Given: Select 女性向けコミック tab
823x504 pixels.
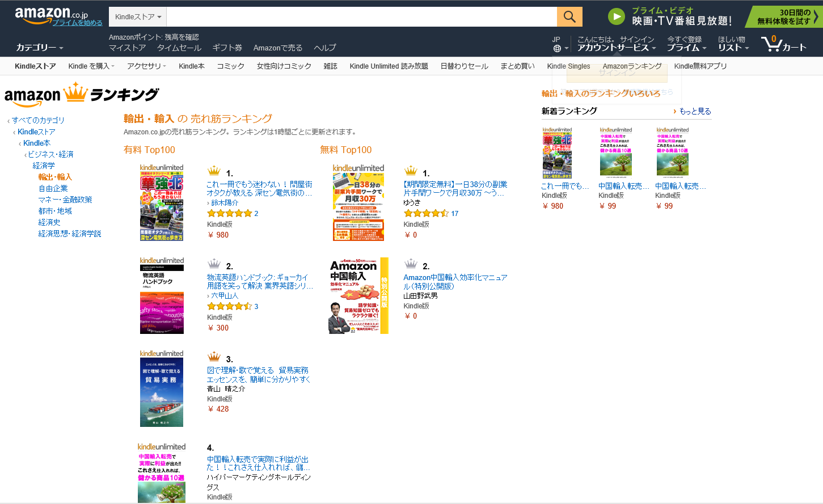Looking at the screenshot, I should click(x=284, y=66).
